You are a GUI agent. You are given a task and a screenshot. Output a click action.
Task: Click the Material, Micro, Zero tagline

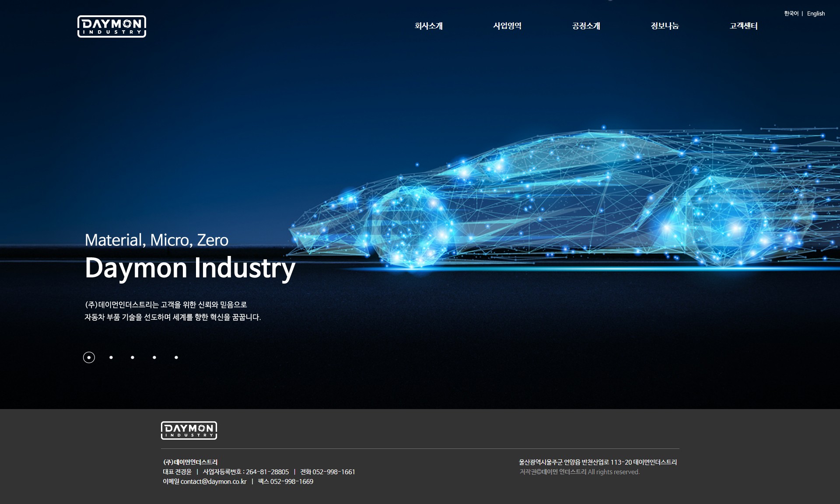click(x=156, y=240)
